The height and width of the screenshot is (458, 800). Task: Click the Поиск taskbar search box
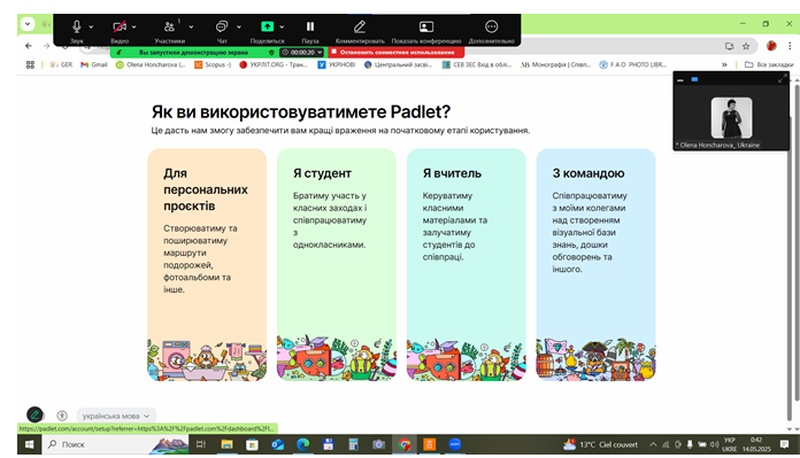[x=116, y=444]
